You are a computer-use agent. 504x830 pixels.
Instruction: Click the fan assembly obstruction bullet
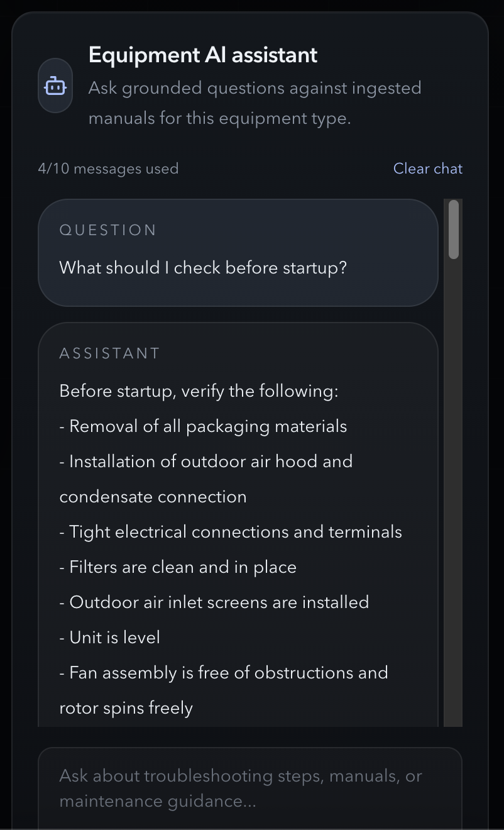tap(223, 672)
